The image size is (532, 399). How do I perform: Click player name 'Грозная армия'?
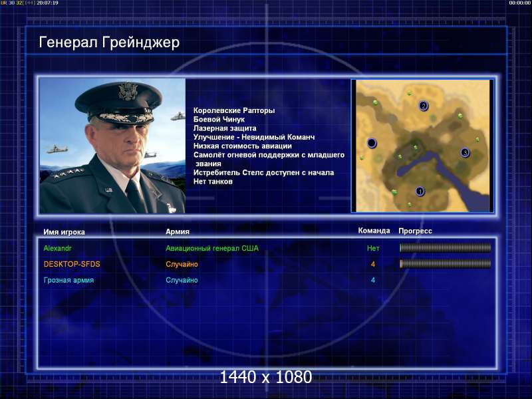click(x=69, y=280)
